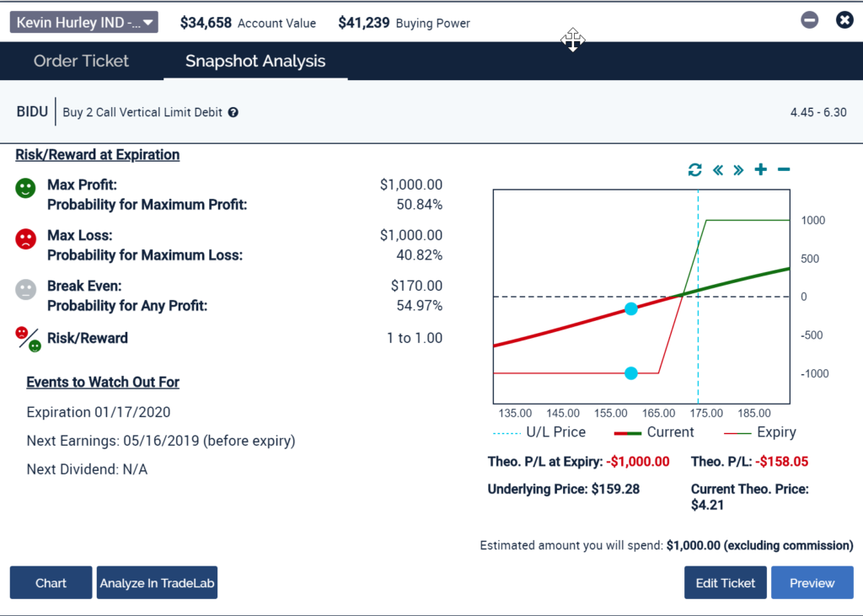This screenshot has height=616, width=863.
Task: Zoom in chart with plus icon
Action: [x=761, y=170]
